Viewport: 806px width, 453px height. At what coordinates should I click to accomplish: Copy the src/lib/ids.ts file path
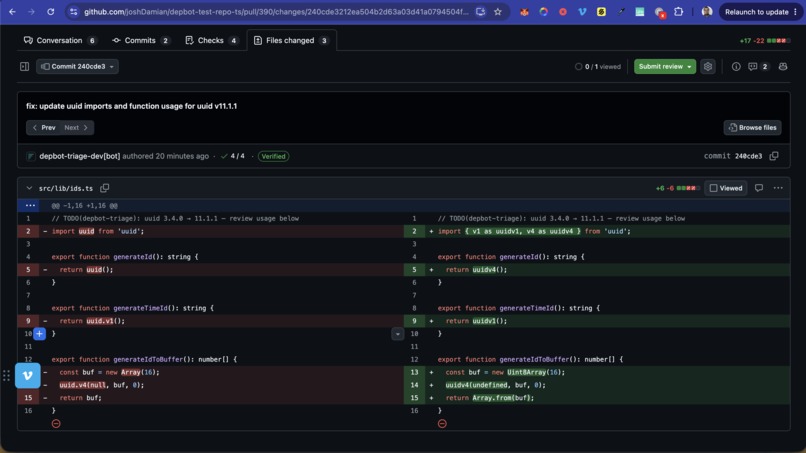pyautogui.click(x=105, y=188)
